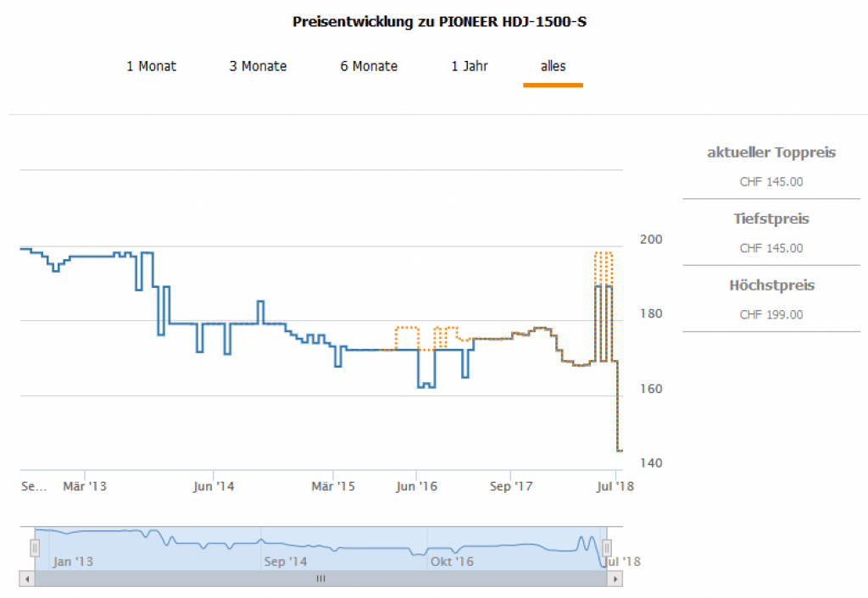Select the alles range tab
The height and width of the screenshot is (598, 868).
point(553,66)
